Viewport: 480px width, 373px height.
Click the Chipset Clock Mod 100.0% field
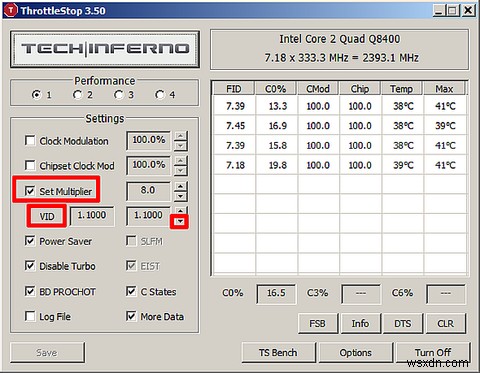(x=149, y=165)
